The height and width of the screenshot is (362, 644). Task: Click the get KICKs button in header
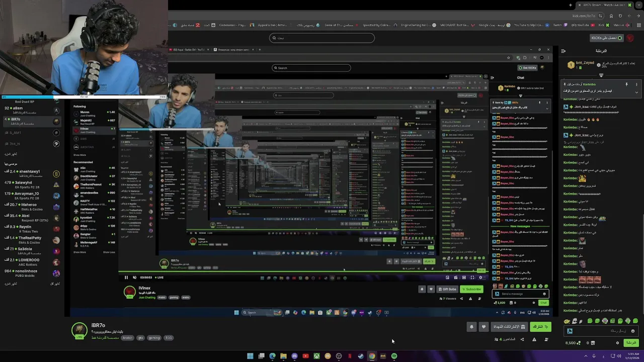[607, 38]
